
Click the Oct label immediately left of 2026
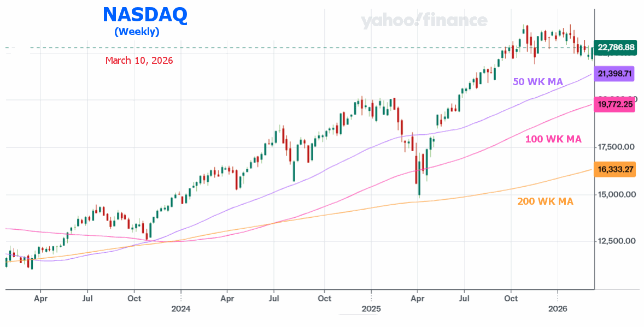pos(511,299)
